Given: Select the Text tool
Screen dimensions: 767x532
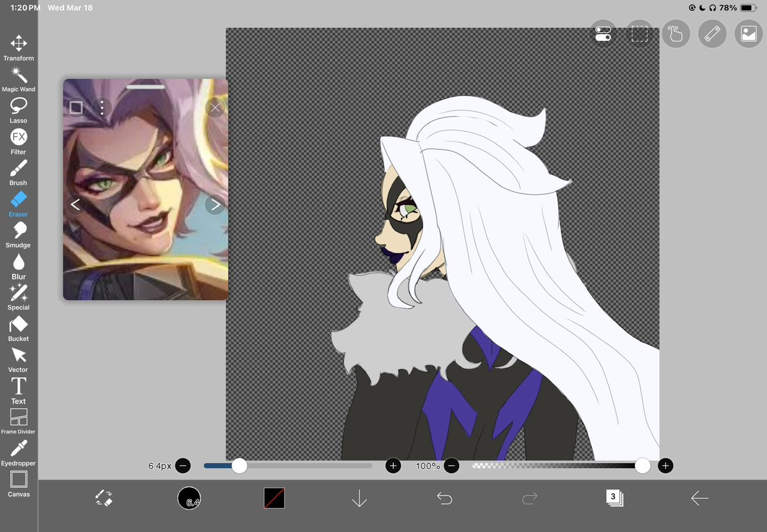Looking at the screenshot, I should [x=19, y=391].
